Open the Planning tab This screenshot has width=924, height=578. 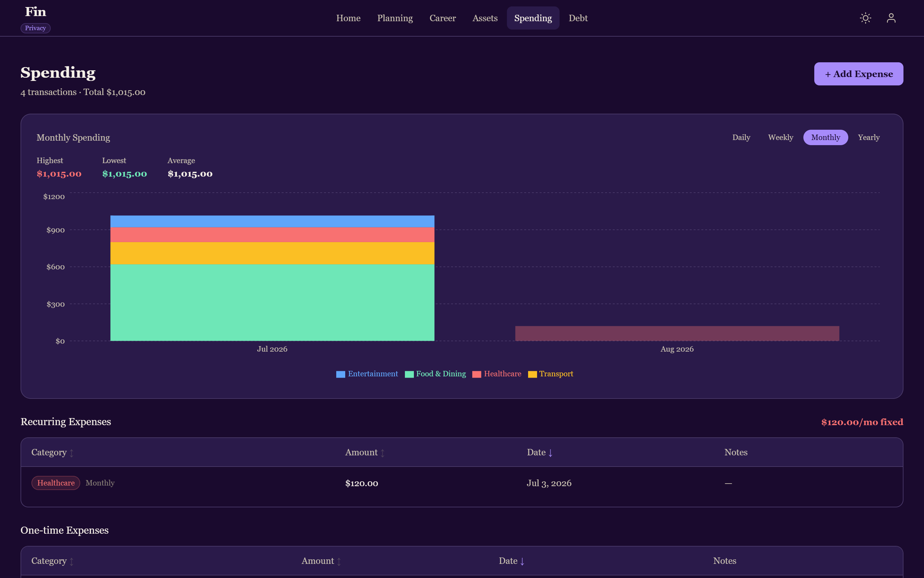pyautogui.click(x=395, y=18)
